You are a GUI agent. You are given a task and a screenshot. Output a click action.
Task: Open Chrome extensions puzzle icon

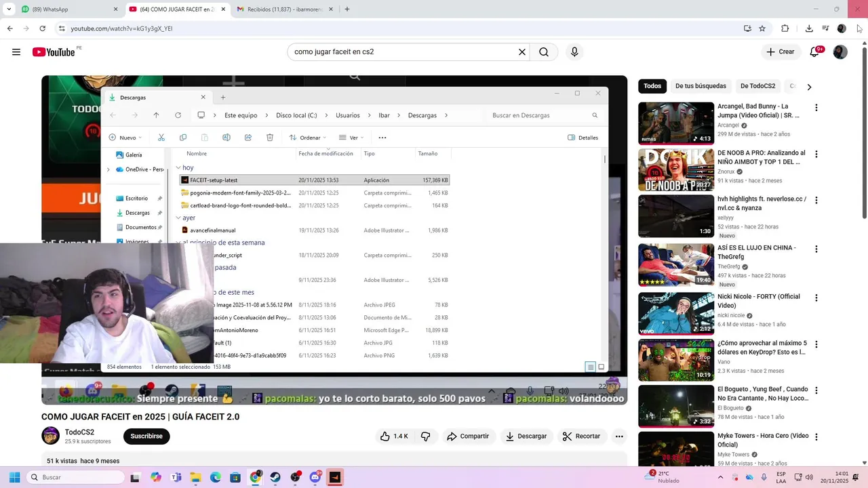pyautogui.click(x=785, y=28)
